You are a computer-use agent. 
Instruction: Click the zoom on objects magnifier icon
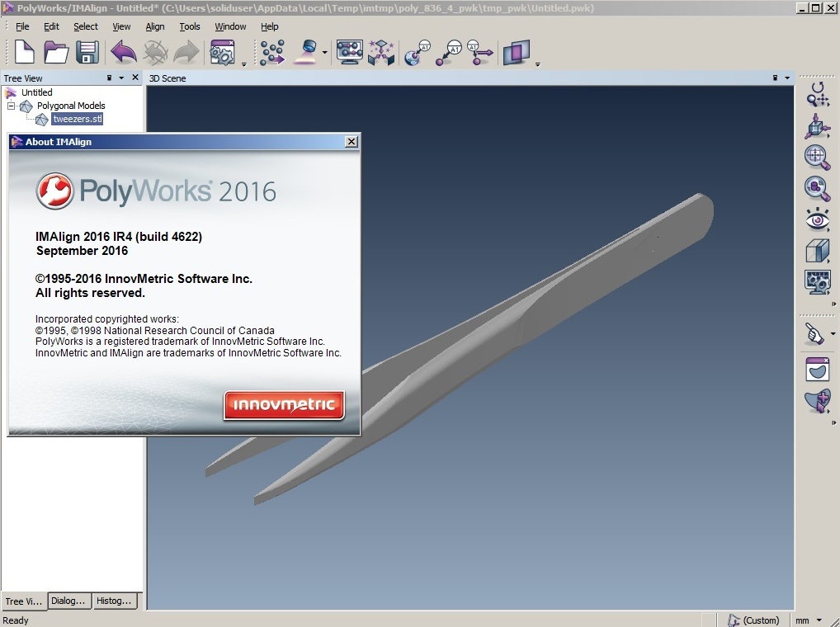[818, 188]
